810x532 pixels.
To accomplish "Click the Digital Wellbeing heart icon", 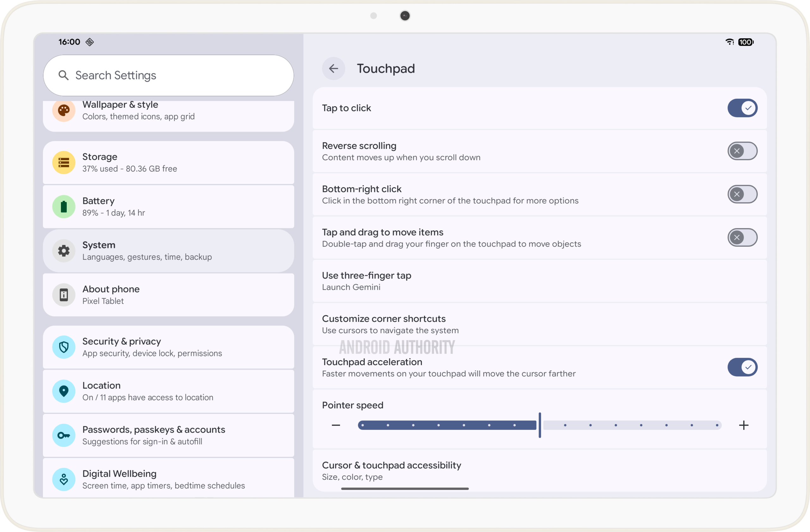I will click(x=64, y=479).
